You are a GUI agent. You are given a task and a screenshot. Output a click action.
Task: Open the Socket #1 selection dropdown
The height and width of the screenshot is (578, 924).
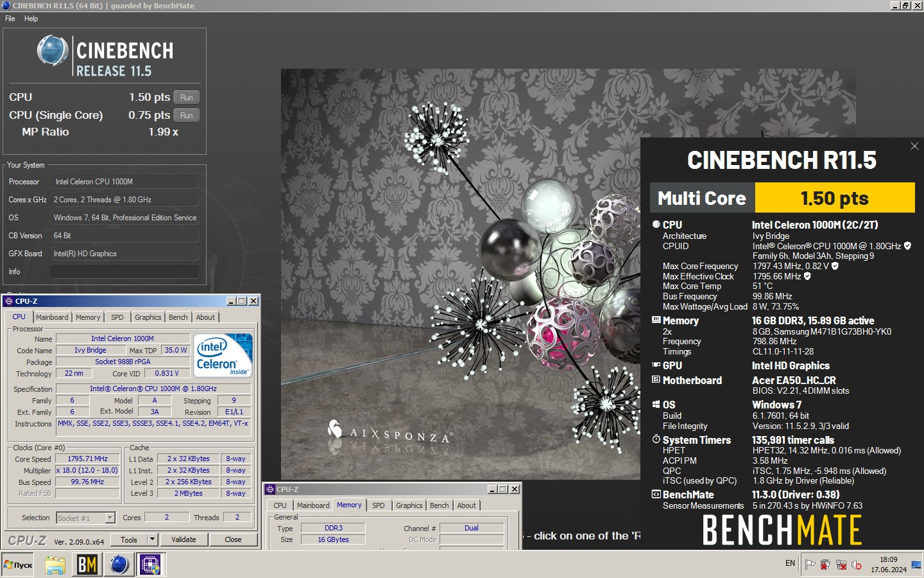click(x=110, y=518)
